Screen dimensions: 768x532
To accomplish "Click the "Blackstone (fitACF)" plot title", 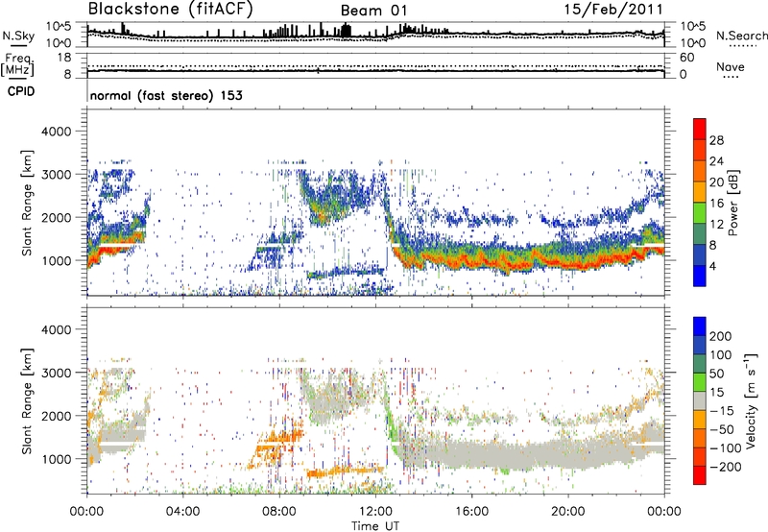I will (171, 10).
